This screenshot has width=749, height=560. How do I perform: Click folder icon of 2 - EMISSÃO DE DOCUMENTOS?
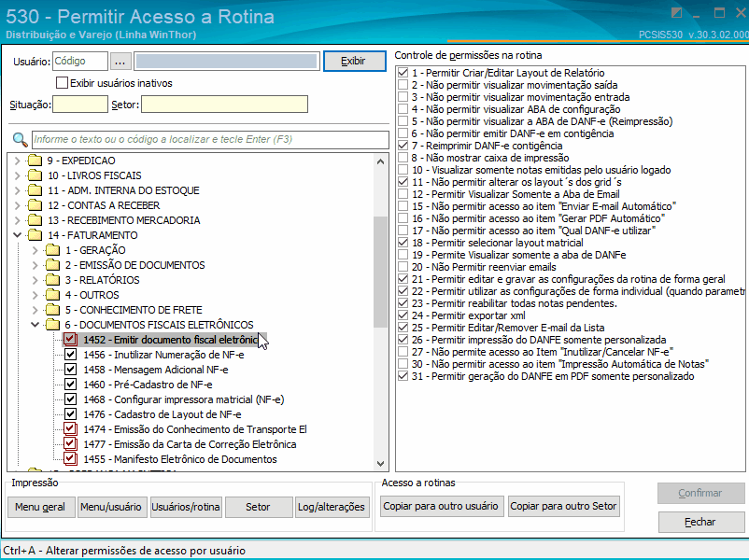pyautogui.click(x=52, y=265)
